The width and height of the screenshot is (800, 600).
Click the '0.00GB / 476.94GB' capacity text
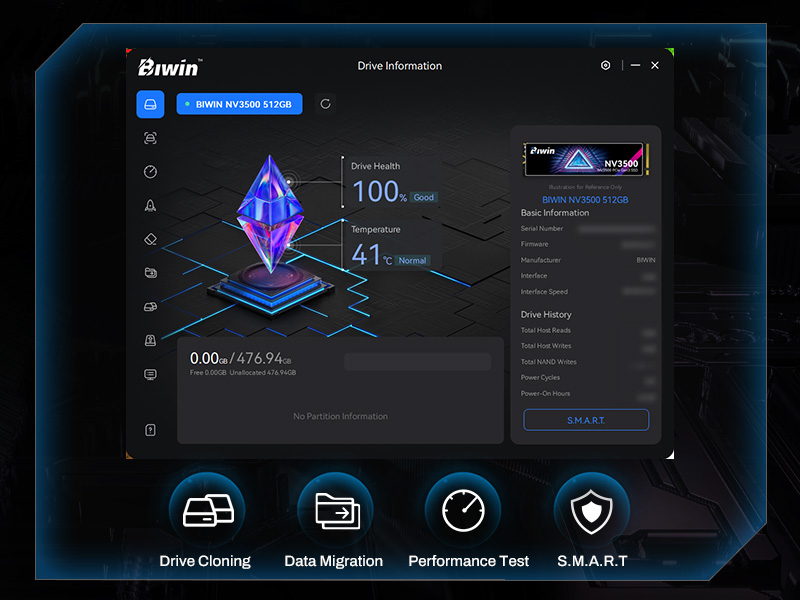[240, 358]
